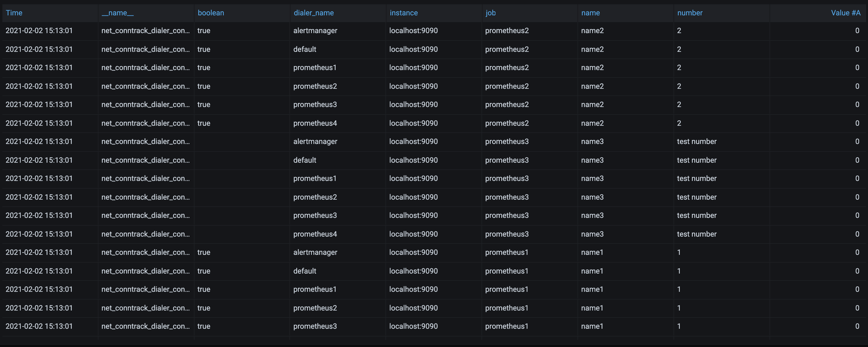This screenshot has width=868, height=347.
Task: Sort the table by the job column
Action: point(491,12)
